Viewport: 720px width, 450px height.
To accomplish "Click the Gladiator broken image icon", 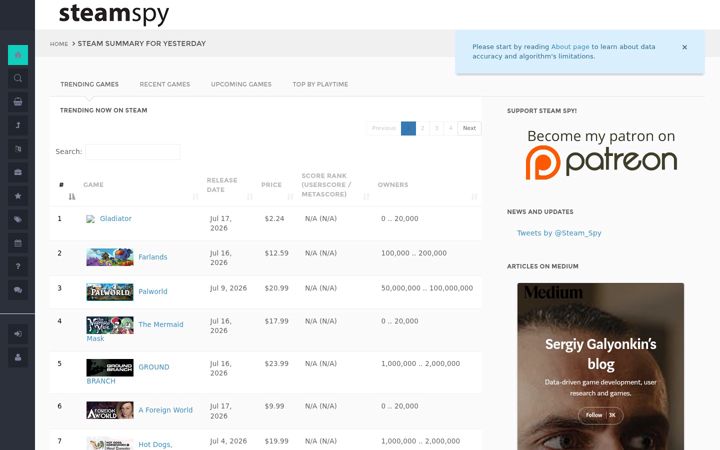I will (x=90, y=219).
